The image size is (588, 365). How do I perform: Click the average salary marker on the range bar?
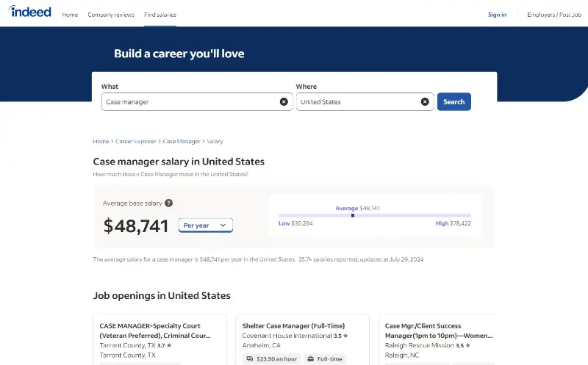tap(353, 215)
